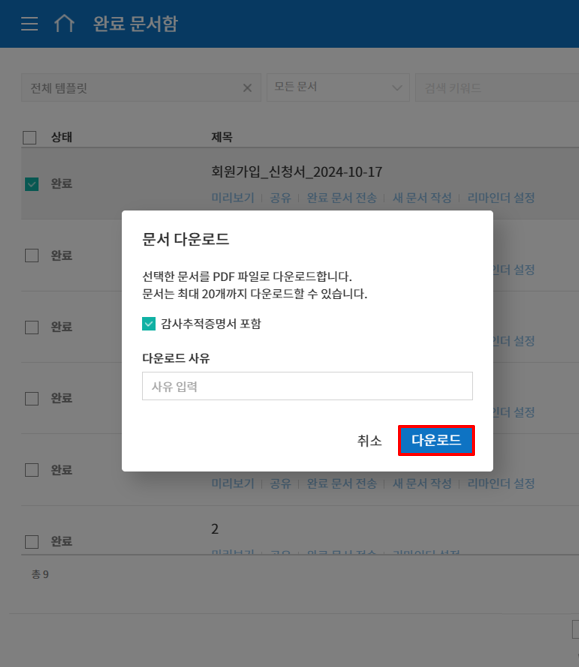Click the 제목 column header
Image resolution: width=579 pixels, height=667 pixels.
pos(222,137)
